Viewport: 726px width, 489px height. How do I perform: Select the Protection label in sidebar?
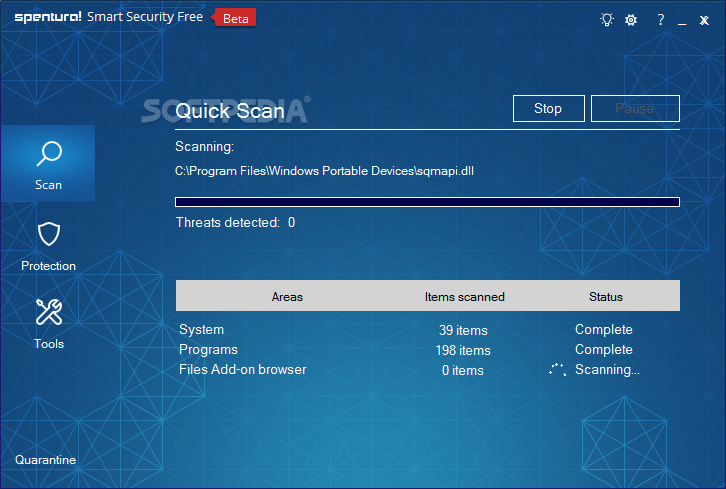(49, 266)
